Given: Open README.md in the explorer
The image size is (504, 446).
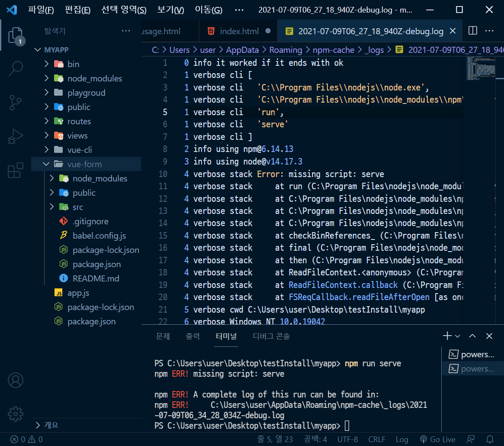Looking at the screenshot, I should (x=86, y=278).
